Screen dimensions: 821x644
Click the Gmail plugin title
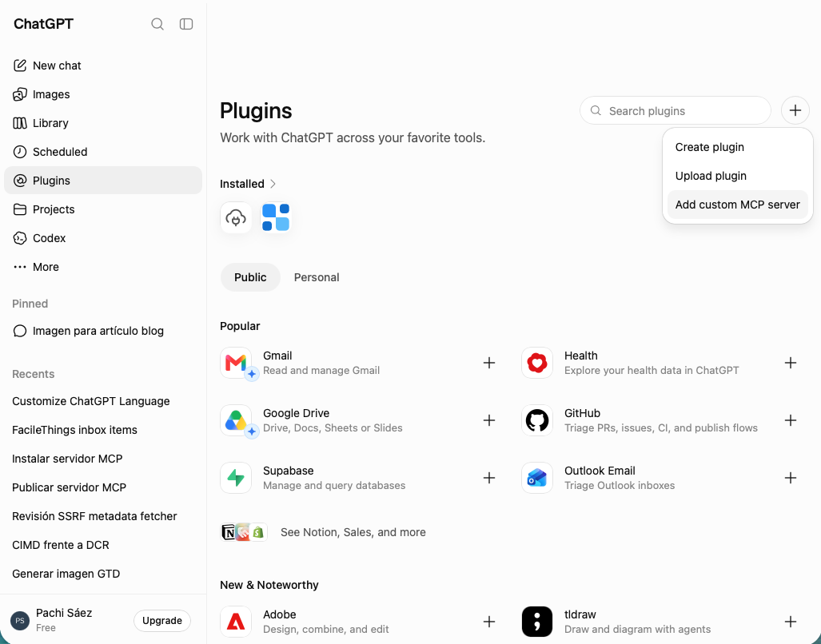[x=277, y=356]
